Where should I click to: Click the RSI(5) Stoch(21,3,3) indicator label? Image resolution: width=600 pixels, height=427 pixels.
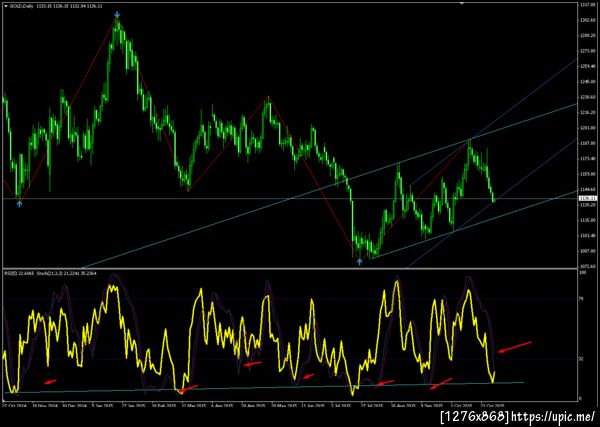click(50, 273)
